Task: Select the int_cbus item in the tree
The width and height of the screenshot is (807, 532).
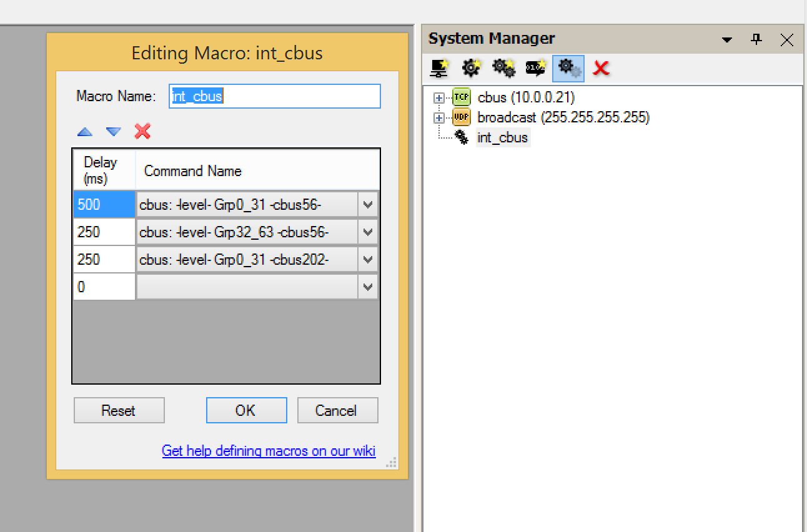Action: pyautogui.click(x=503, y=138)
